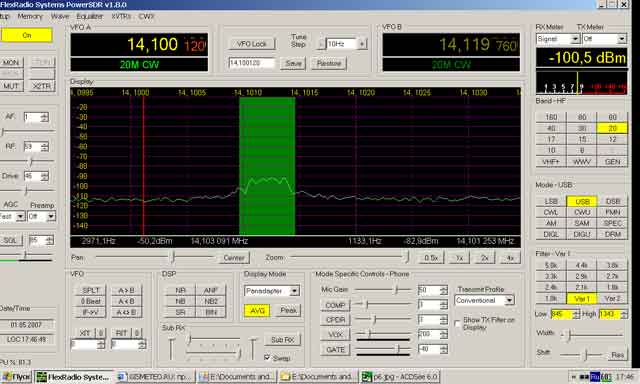Screen dimensions: 640x384
Task: Click the Sub RX button
Action: tap(282, 340)
